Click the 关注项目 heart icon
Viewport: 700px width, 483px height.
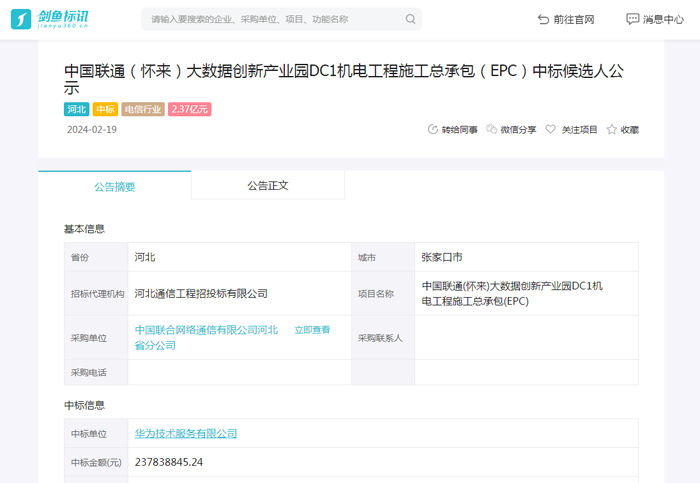550,129
